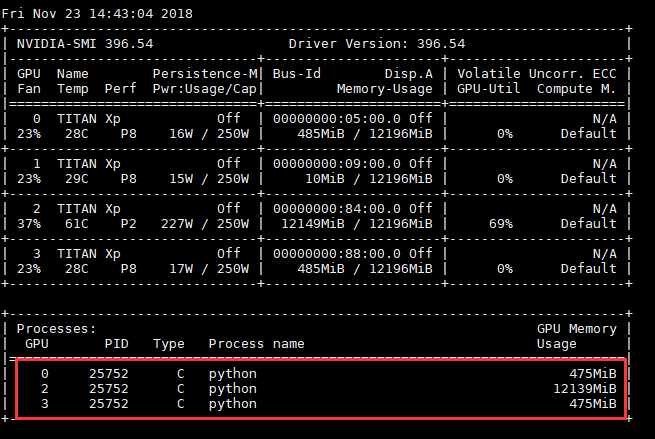Viewport: 655px width, 439px height.
Task: Click the 69% GPU utilization value
Action: pyautogui.click(x=499, y=223)
